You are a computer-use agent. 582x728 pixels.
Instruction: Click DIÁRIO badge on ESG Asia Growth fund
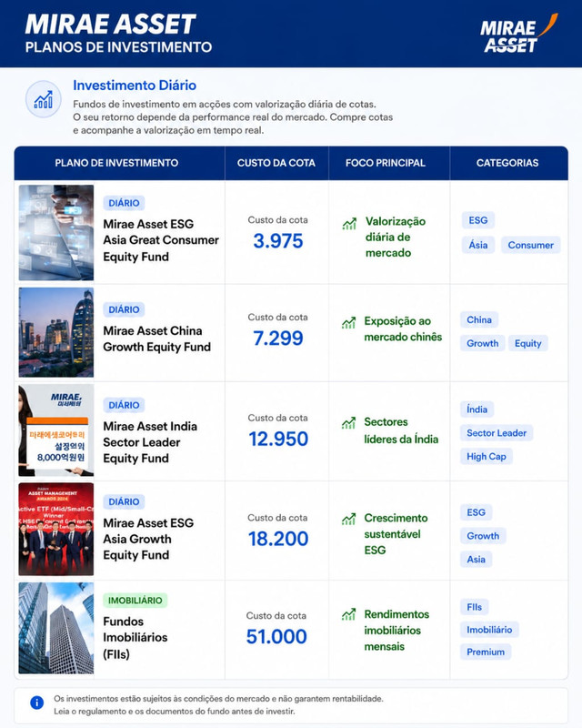124,502
